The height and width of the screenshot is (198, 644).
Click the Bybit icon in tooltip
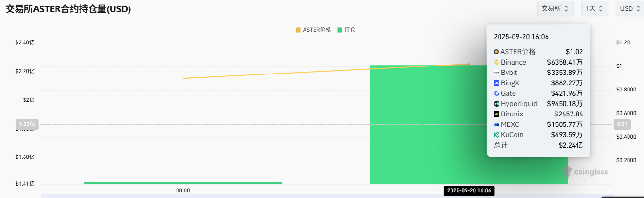tap(496, 73)
